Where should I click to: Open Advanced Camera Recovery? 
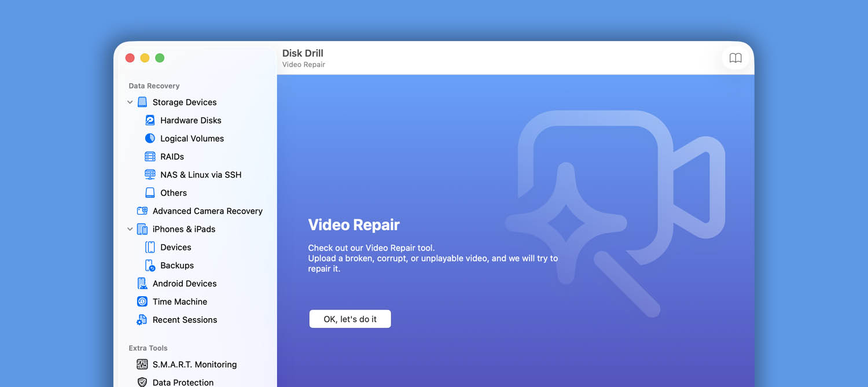tap(208, 211)
